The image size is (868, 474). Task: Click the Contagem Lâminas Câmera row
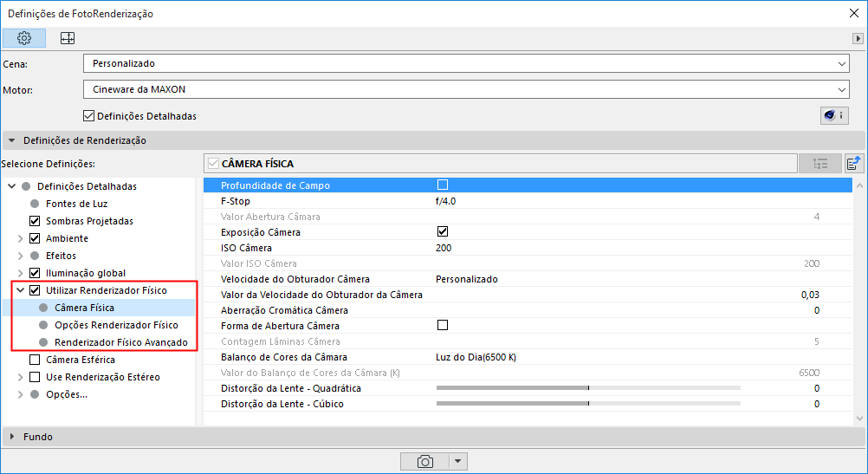click(x=528, y=341)
